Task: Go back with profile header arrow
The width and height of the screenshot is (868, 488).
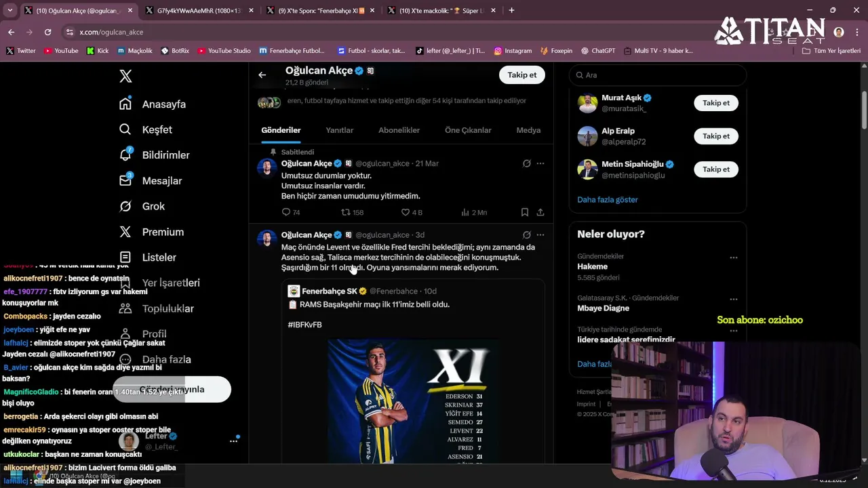Action: pos(262,75)
